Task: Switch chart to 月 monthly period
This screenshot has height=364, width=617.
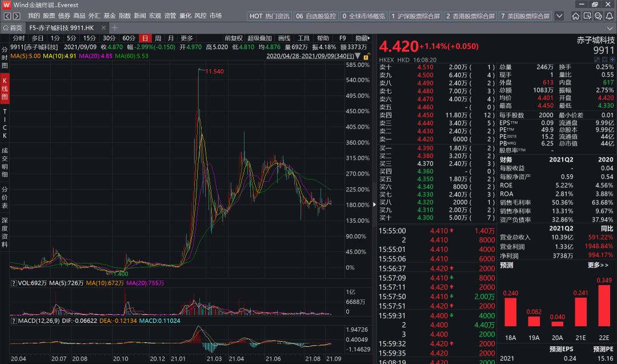Action: pos(171,38)
